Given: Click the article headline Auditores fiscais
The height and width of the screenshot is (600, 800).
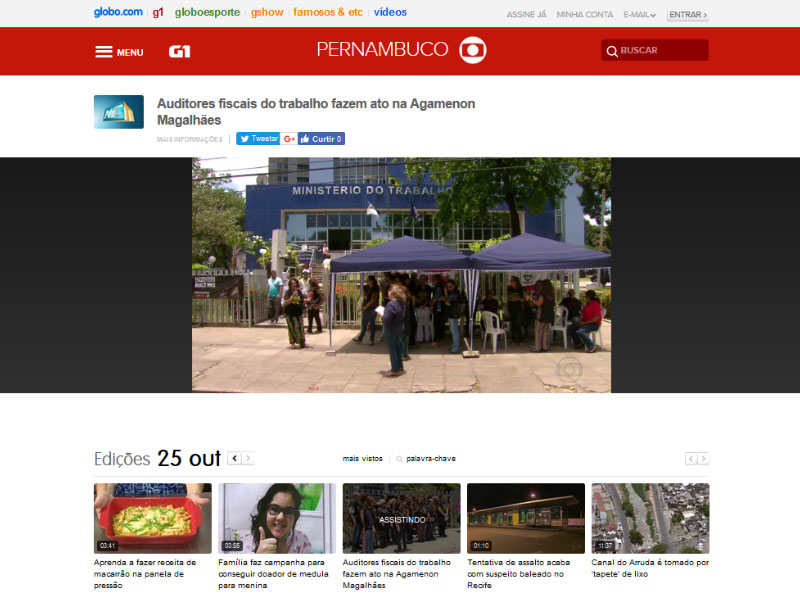Looking at the screenshot, I should [x=316, y=112].
